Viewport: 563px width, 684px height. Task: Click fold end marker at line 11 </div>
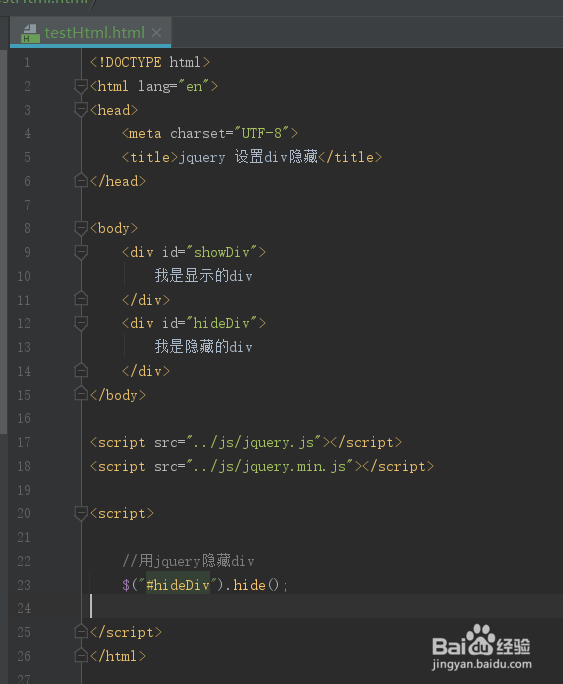(81, 299)
